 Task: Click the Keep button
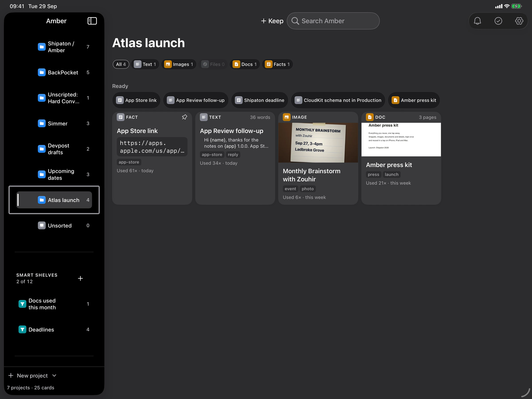point(272,21)
